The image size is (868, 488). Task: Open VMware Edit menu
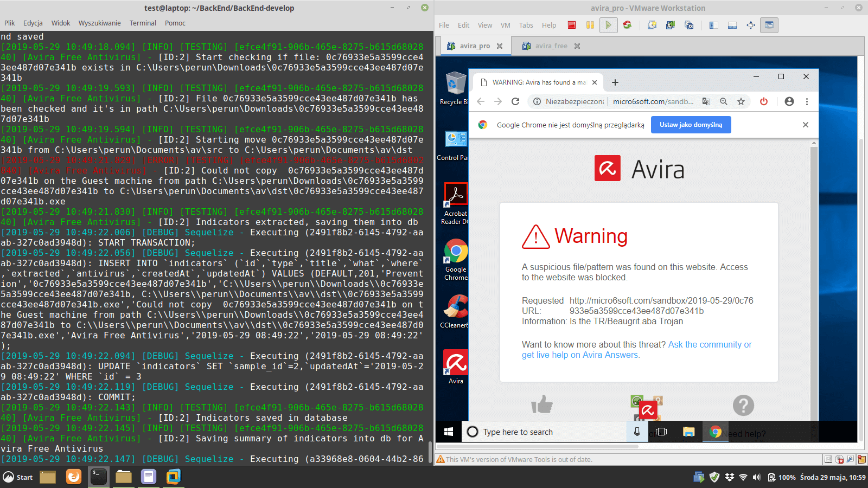click(x=463, y=25)
